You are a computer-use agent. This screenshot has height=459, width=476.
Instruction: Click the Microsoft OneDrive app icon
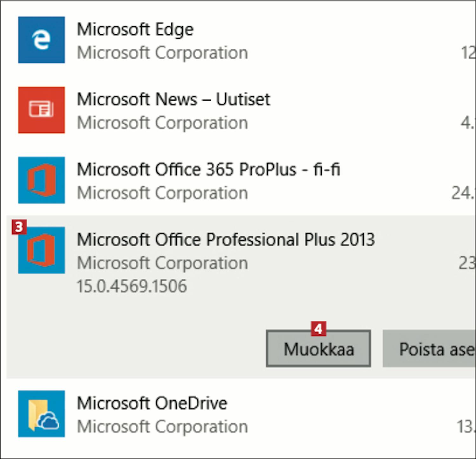click(42, 414)
